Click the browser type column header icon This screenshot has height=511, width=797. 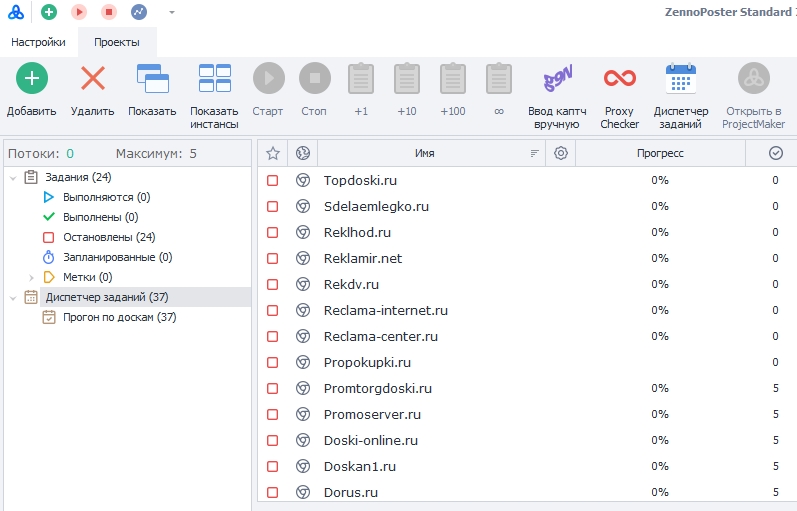303,153
